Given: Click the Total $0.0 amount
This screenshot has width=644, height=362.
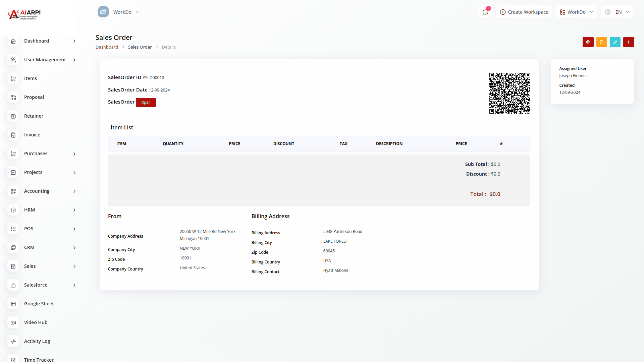Looking at the screenshot, I should [x=495, y=194].
